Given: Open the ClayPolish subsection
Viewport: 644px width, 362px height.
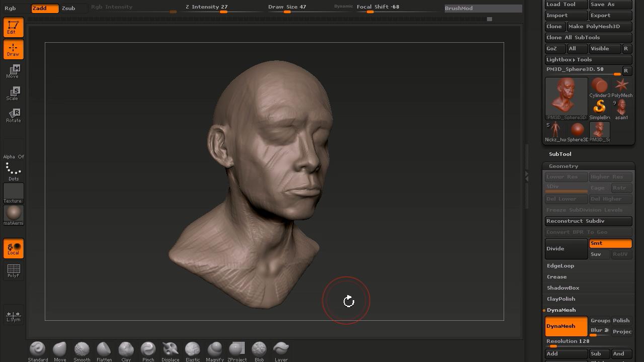Looking at the screenshot, I should coord(561,299).
